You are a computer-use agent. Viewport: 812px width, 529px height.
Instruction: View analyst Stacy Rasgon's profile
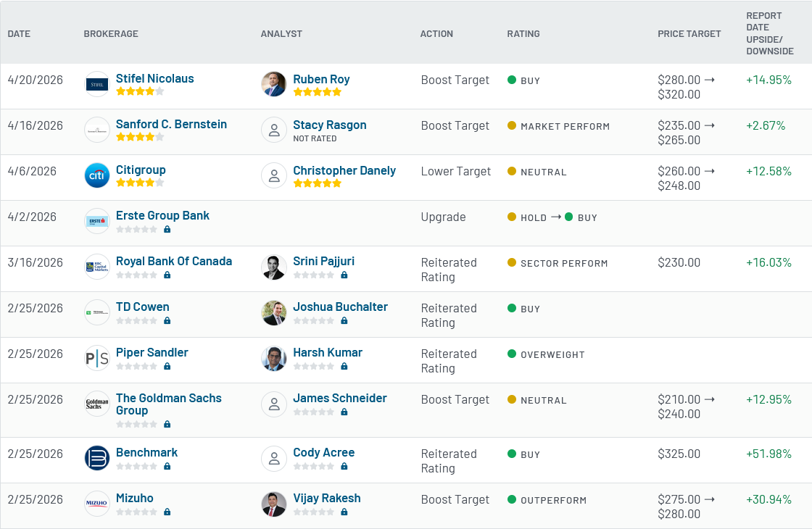tap(330, 125)
